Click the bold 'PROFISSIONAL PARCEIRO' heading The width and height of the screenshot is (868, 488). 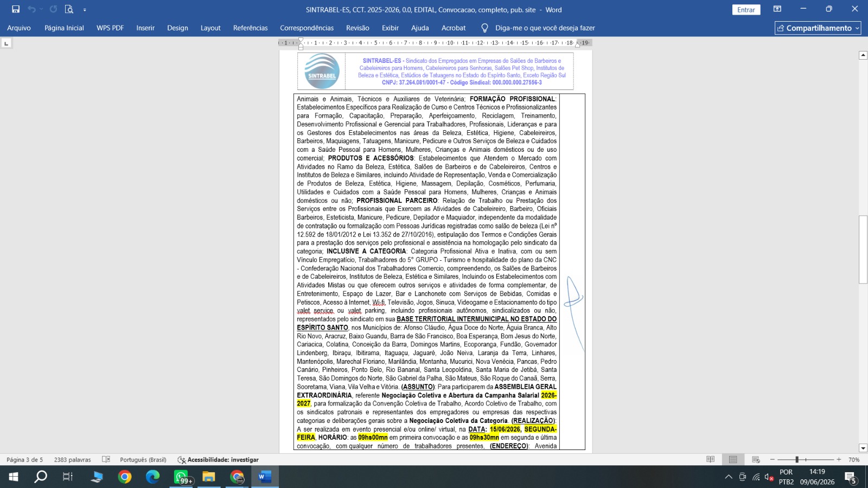397,201
